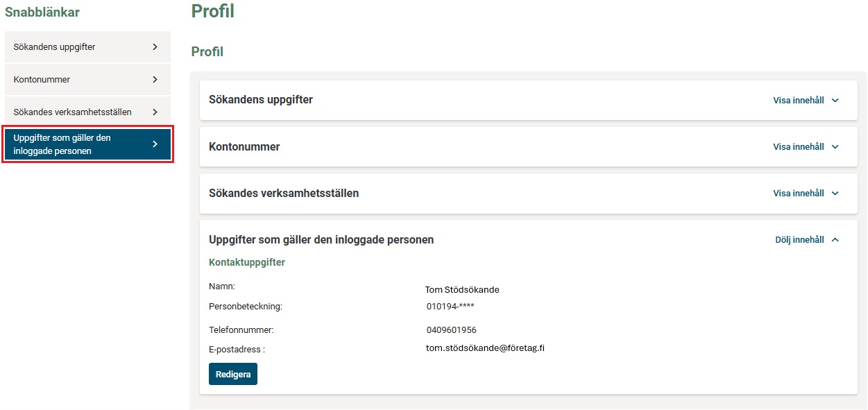Click down chevron in Sökandes verksamhetsställen accordion panel
Image resolution: width=868 pixels, height=410 pixels.
click(x=835, y=194)
